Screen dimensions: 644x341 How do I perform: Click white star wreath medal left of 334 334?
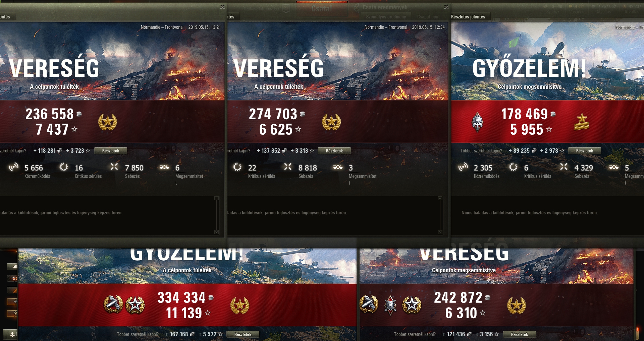pos(135,305)
